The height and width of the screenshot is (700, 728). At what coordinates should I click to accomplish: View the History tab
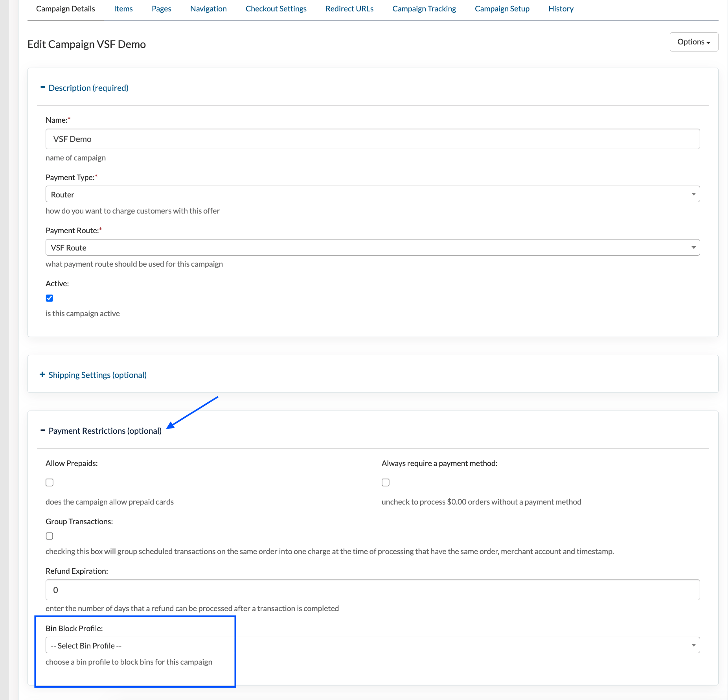pyautogui.click(x=561, y=9)
